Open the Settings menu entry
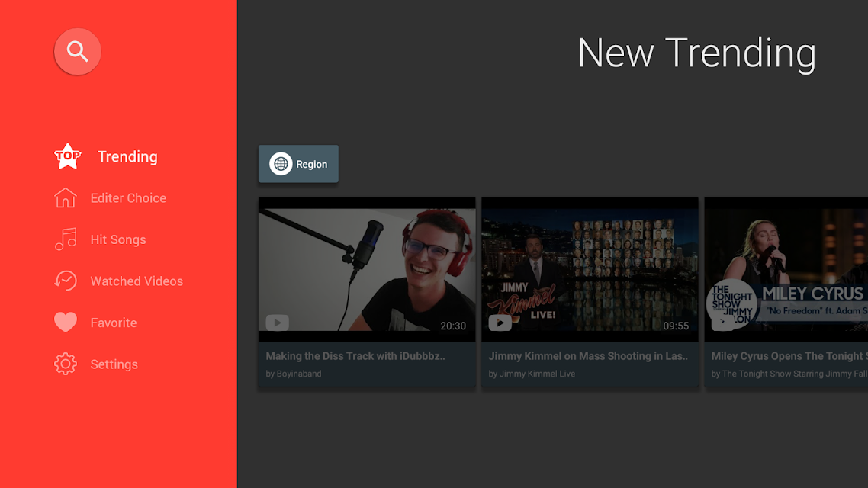 (x=114, y=364)
